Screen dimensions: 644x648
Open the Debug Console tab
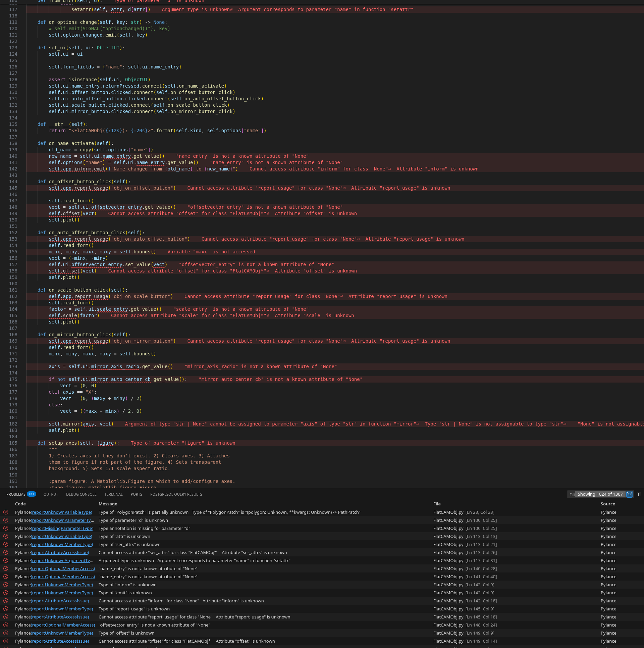tap(81, 494)
